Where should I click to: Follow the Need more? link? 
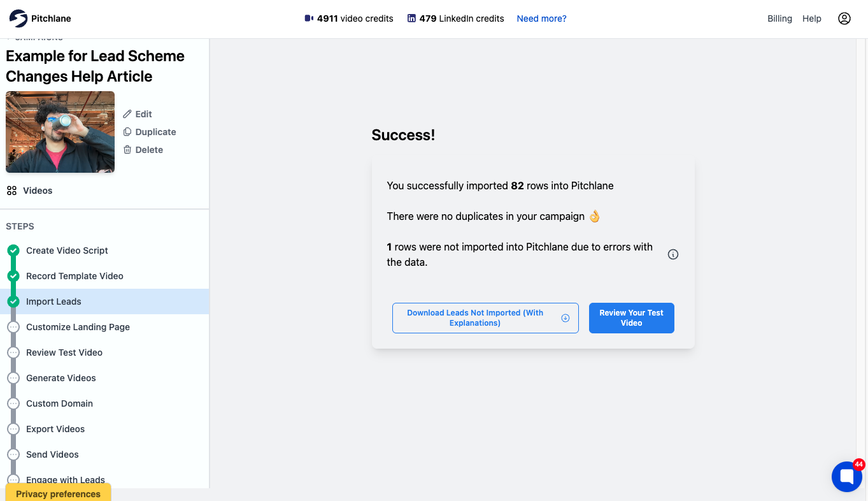[x=541, y=18]
